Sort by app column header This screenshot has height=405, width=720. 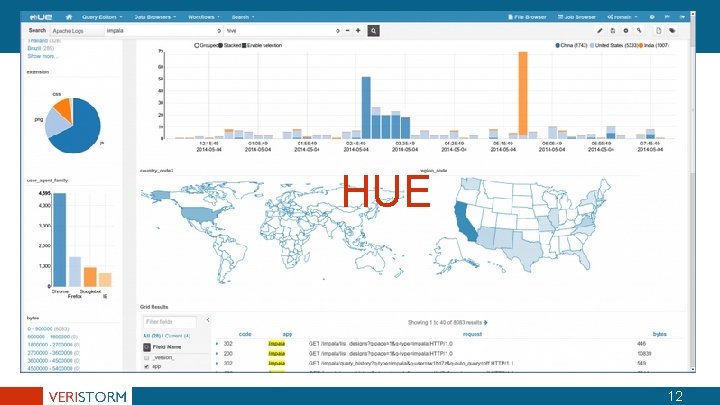pos(287,334)
